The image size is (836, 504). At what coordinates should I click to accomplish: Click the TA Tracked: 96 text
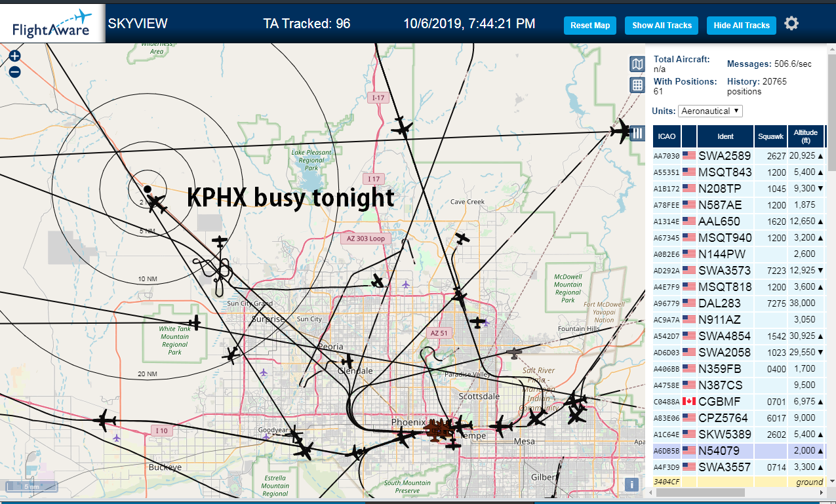point(307,24)
